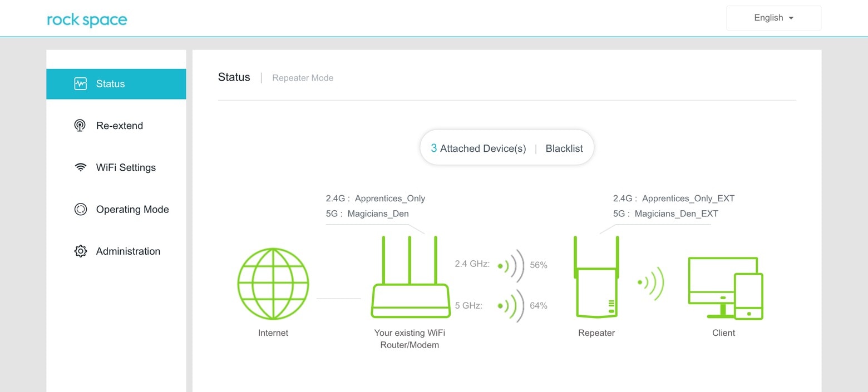This screenshot has width=868, height=392.
Task: Select Operating Mode in sidebar
Action: [132, 210]
